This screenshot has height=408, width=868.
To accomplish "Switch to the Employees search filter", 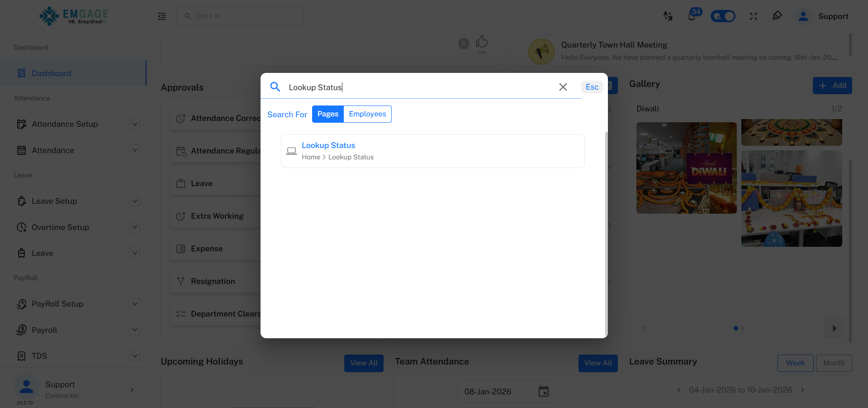I will coord(367,114).
